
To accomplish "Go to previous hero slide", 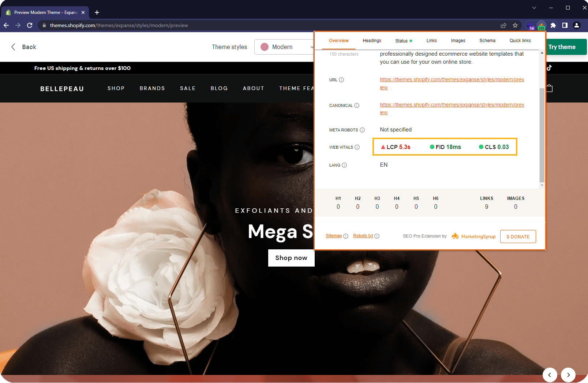I will tap(550, 375).
